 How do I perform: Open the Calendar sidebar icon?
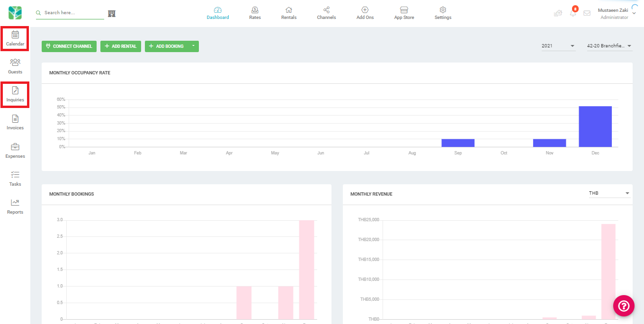pyautogui.click(x=15, y=35)
